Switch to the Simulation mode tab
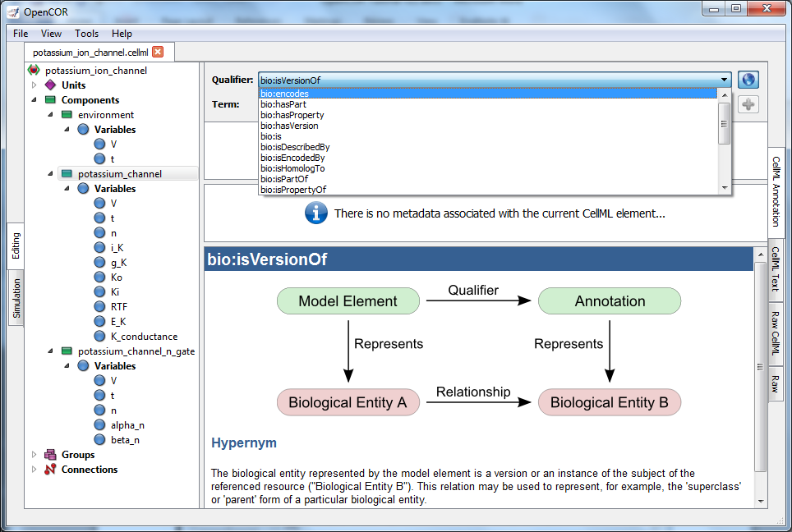Screen dimensions: 792x532 tap(16, 298)
